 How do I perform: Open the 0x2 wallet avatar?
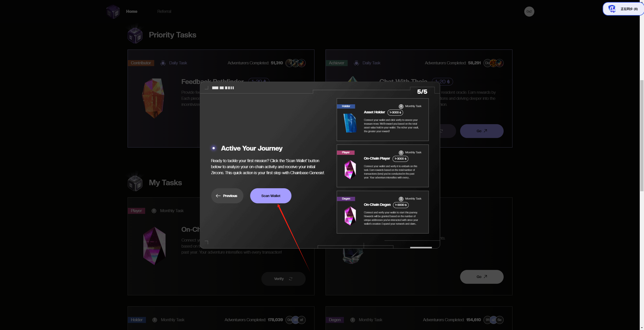click(x=529, y=12)
